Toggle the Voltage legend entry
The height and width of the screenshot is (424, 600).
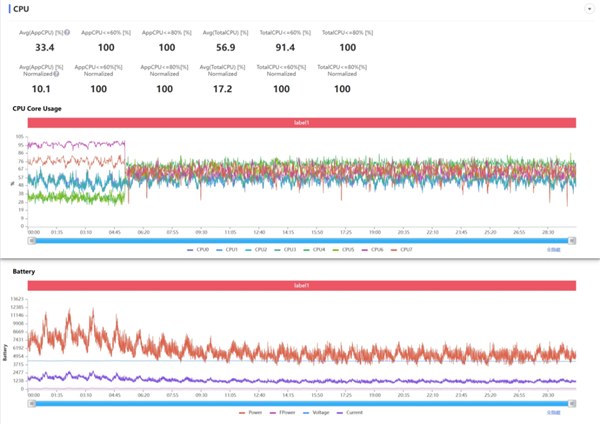pos(316,413)
